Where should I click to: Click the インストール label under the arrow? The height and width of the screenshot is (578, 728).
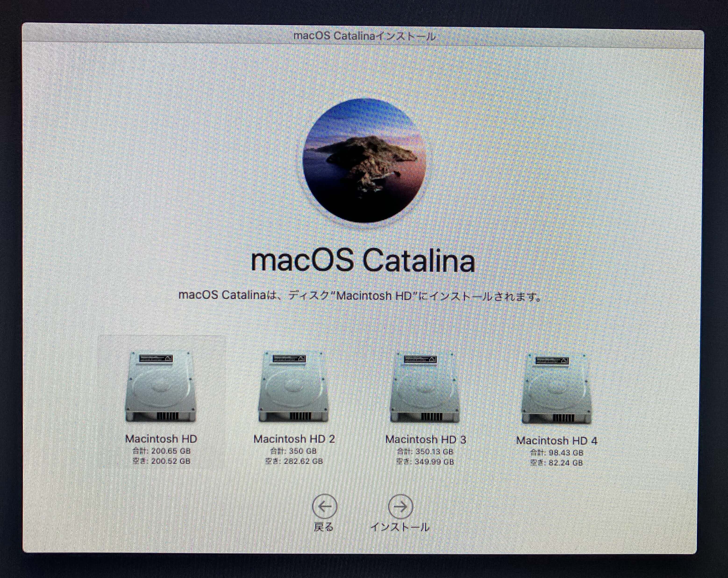tap(400, 527)
